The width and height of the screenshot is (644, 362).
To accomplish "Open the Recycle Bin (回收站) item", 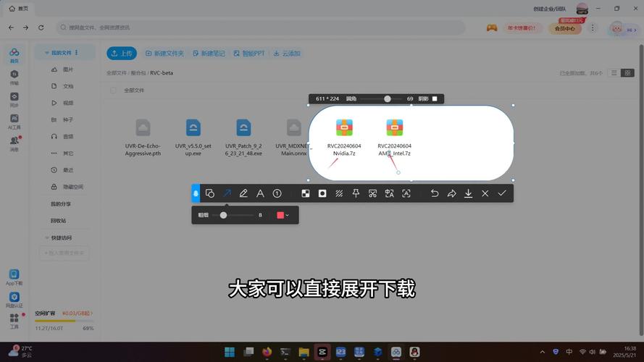I will click(59, 221).
